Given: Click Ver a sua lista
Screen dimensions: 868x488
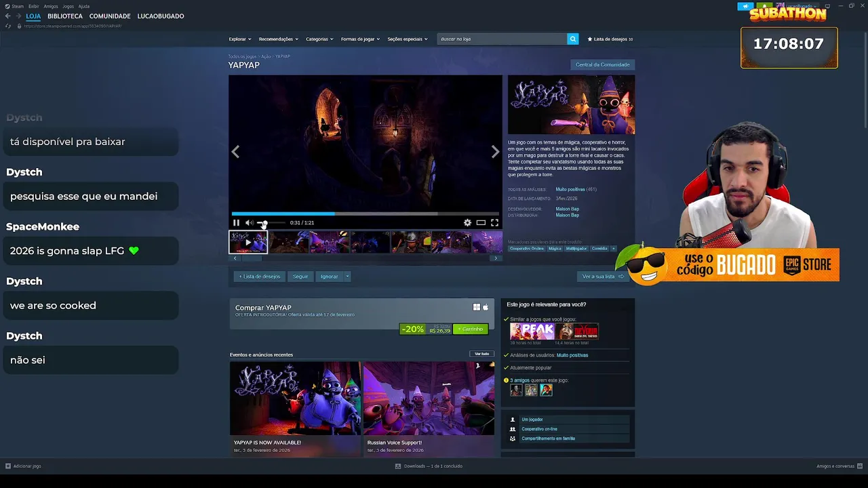Looking at the screenshot, I should (603, 277).
